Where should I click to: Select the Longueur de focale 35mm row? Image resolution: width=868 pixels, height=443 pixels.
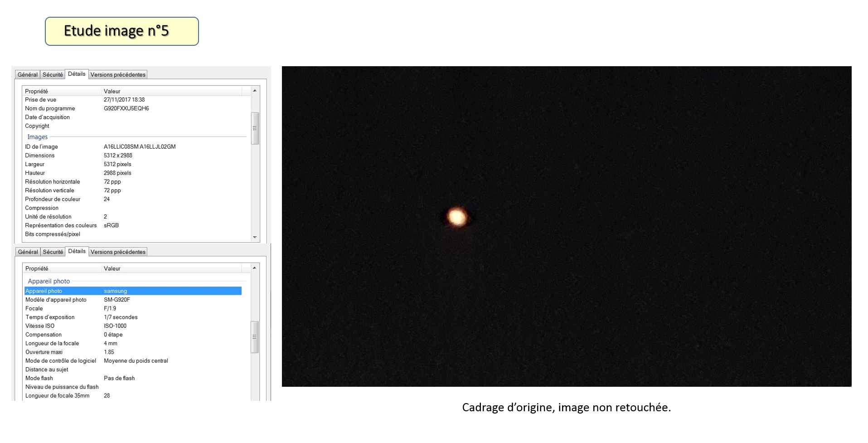pos(133,396)
